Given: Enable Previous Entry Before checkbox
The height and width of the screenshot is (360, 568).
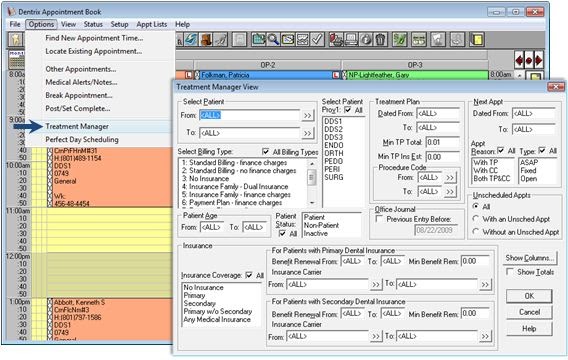Looking at the screenshot, I should [x=379, y=219].
